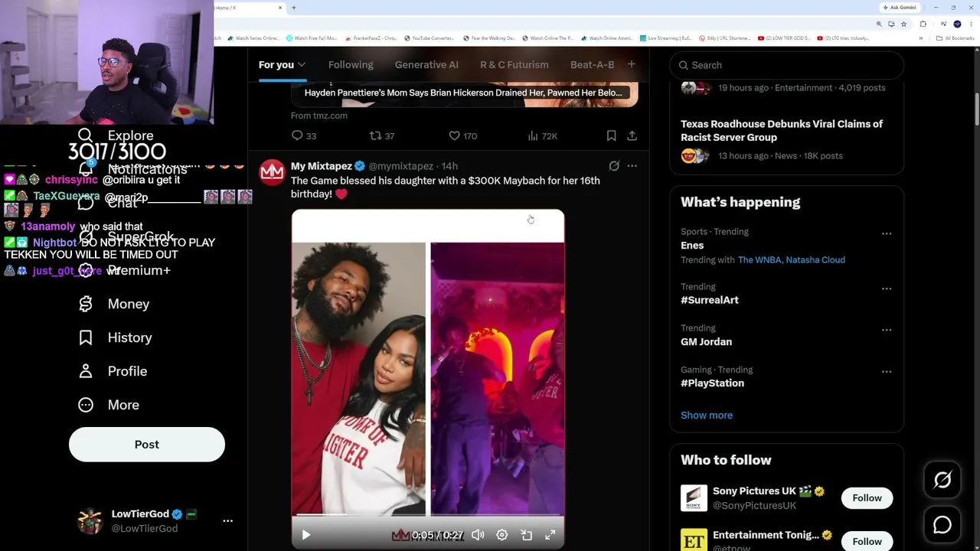The image size is (980, 551).
Task: View analytics of the 72K views post
Action: (542, 135)
